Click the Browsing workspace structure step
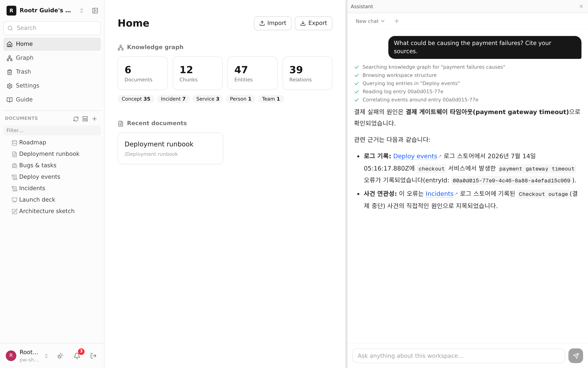The width and height of the screenshot is (588, 368). coord(399,75)
